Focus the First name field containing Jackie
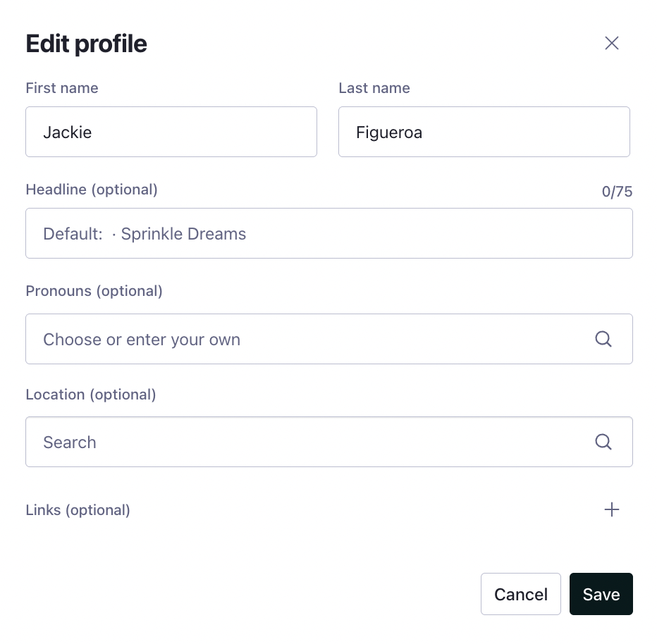Image resolution: width=657 pixels, height=644 pixels. click(x=171, y=132)
